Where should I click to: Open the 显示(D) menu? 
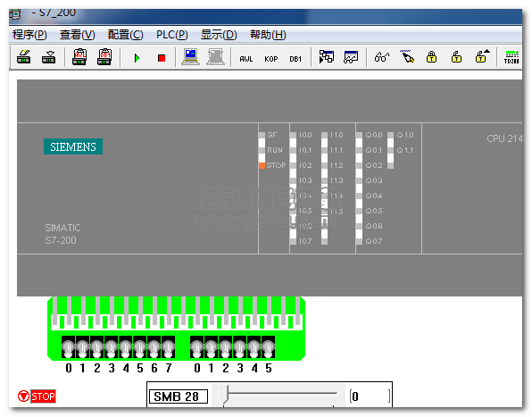click(219, 35)
